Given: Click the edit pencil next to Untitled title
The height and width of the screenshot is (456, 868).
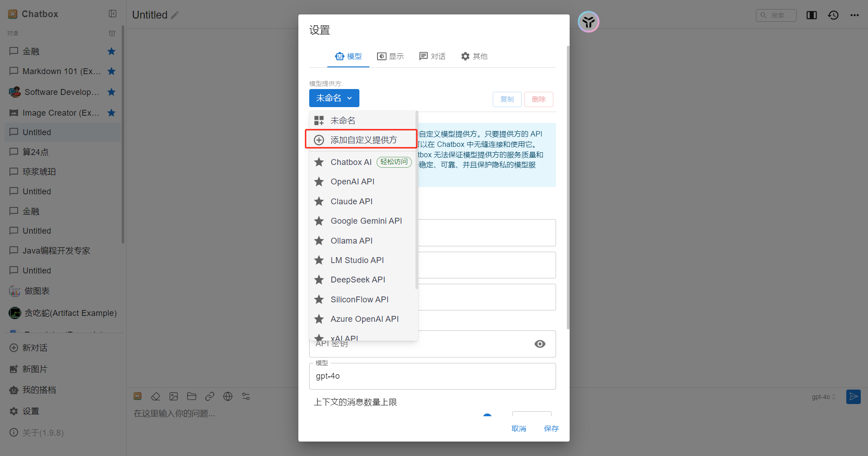Looking at the screenshot, I should point(175,15).
